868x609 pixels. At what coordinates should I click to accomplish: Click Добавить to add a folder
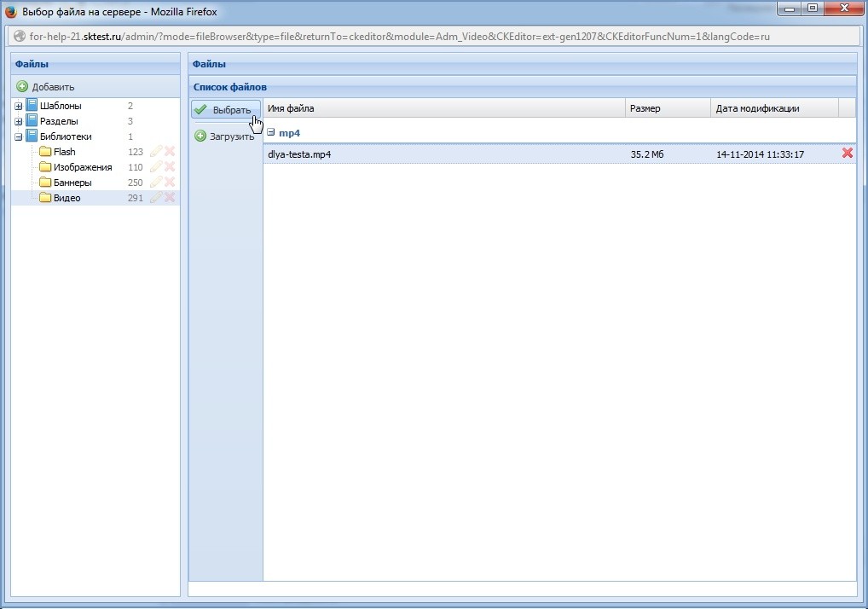pyautogui.click(x=46, y=87)
